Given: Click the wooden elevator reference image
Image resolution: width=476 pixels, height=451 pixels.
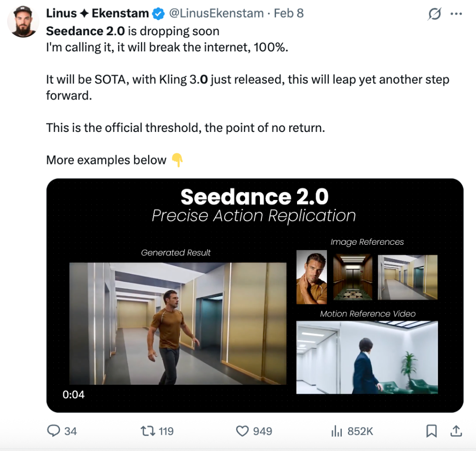Looking at the screenshot, I should click(x=352, y=277).
